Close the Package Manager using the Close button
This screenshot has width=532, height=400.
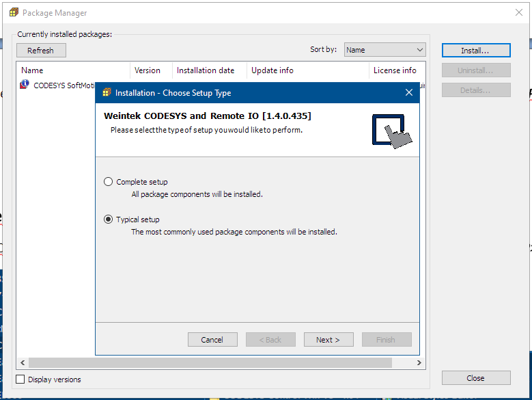point(476,378)
